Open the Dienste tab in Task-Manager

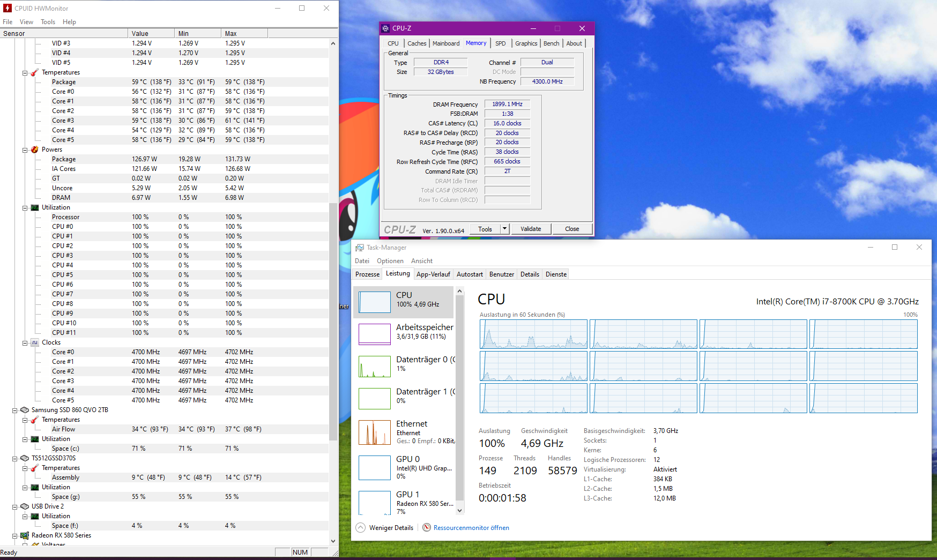[x=556, y=274]
